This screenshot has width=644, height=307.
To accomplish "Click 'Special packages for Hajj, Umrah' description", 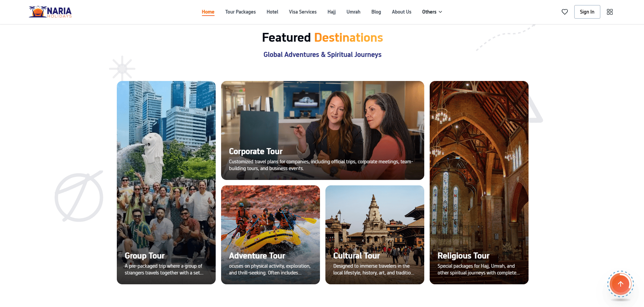I will (x=478, y=269).
